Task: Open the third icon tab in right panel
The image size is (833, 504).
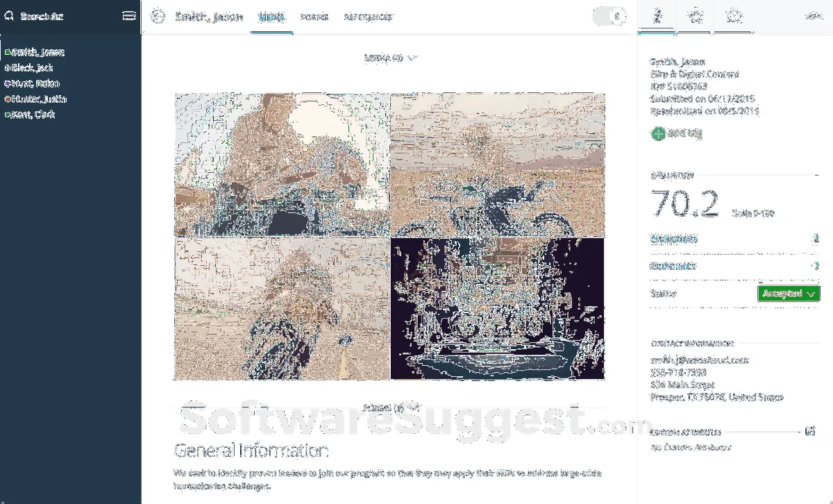Action: pyautogui.click(x=733, y=16)
